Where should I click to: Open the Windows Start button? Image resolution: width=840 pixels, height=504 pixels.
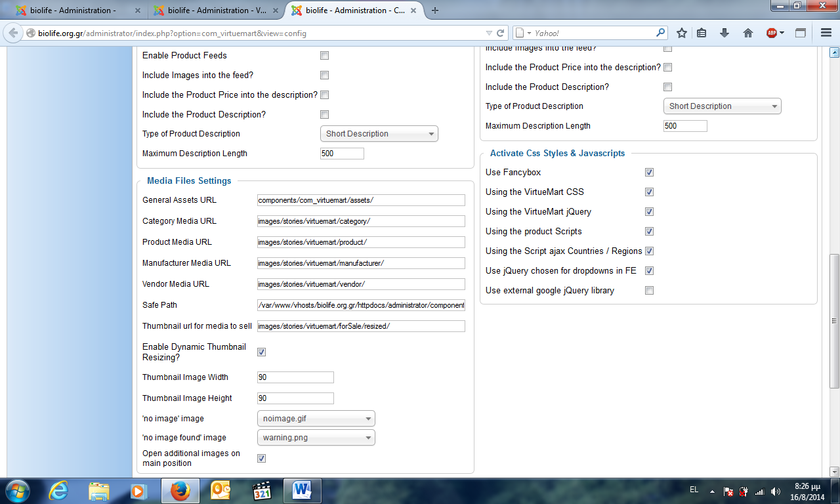pos(16,491)
